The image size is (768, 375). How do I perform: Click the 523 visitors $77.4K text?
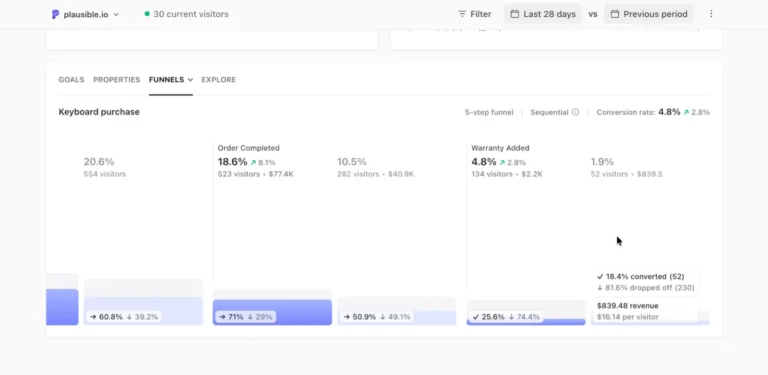[256, 174]
